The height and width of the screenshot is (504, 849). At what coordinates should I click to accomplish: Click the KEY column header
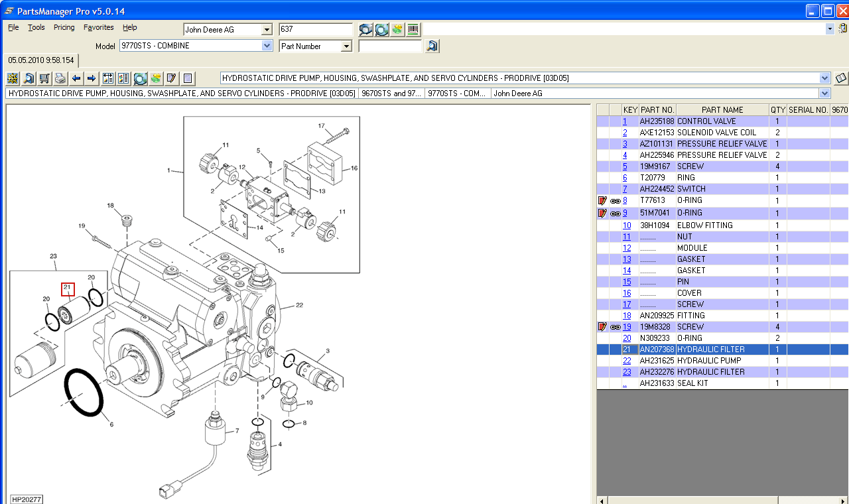pos(630,110)
